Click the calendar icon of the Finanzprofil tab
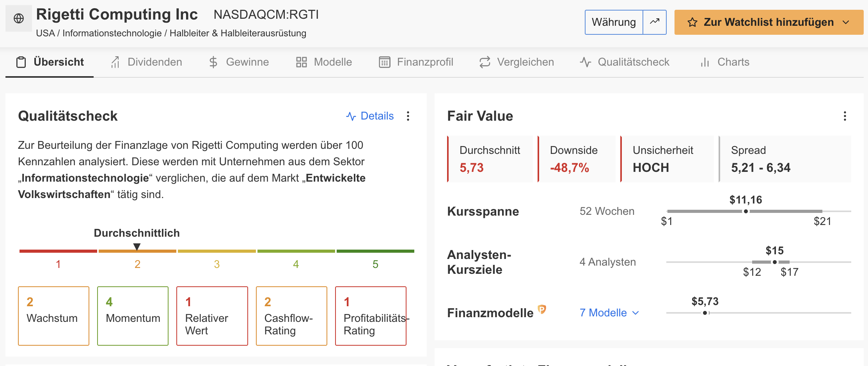Image resolution: width=868 pixels, height=366 pixels. coord(385,62)
